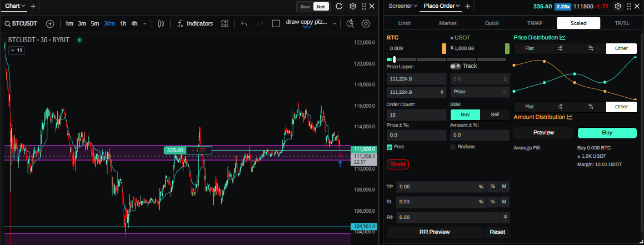Select the Market order tab

(447, 23)
